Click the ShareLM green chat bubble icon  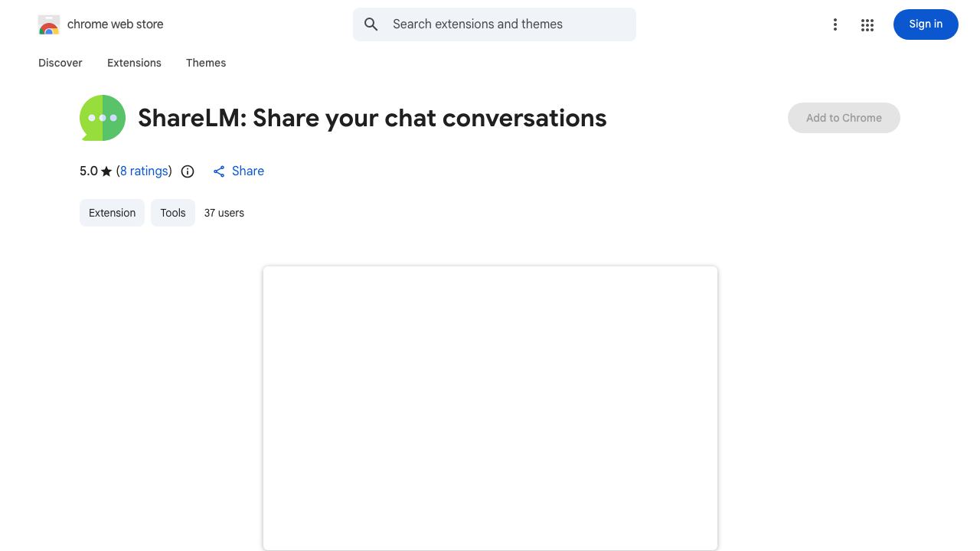[103, 118]
